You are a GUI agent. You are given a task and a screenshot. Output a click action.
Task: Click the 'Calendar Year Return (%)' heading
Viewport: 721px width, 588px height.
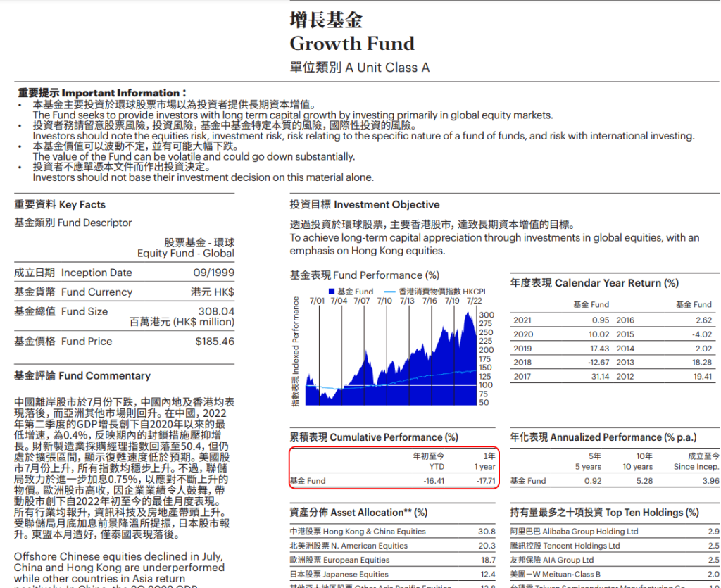[x=617, y=283]
